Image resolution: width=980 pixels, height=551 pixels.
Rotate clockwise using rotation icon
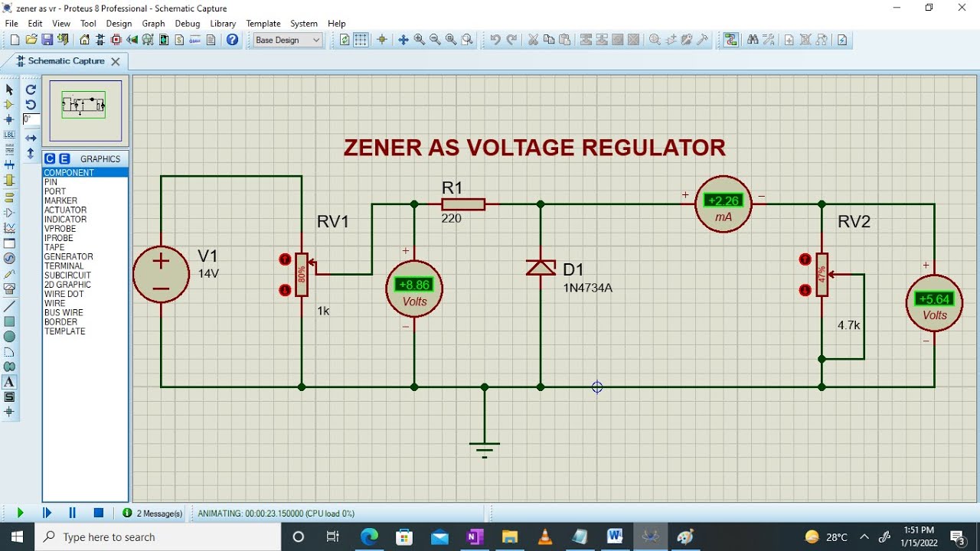tap(31, 90)
